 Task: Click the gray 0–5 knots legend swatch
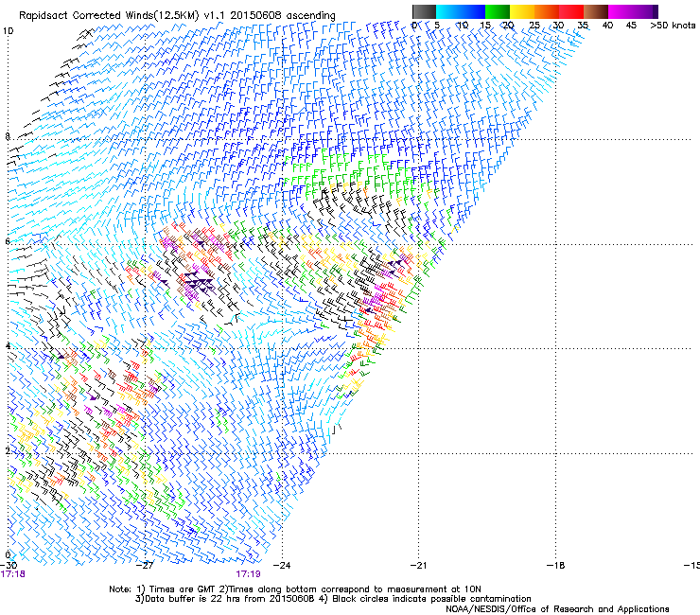(424, 11)
